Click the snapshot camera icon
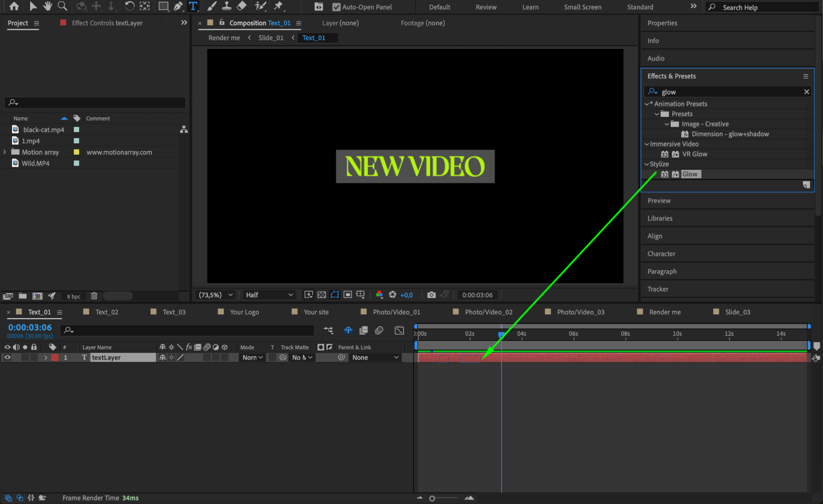 tap(431, 295)
